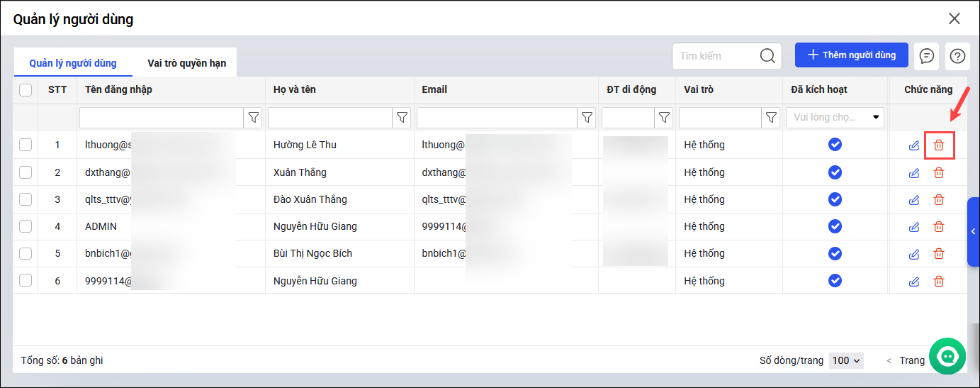
Task: Tick the checkbox for row 1
Action: [26, 145]
